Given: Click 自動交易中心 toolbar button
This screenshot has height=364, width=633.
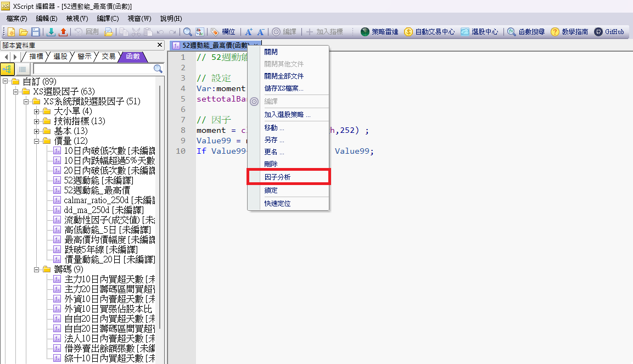Looking at the screenshot, I should coord(429,32).
